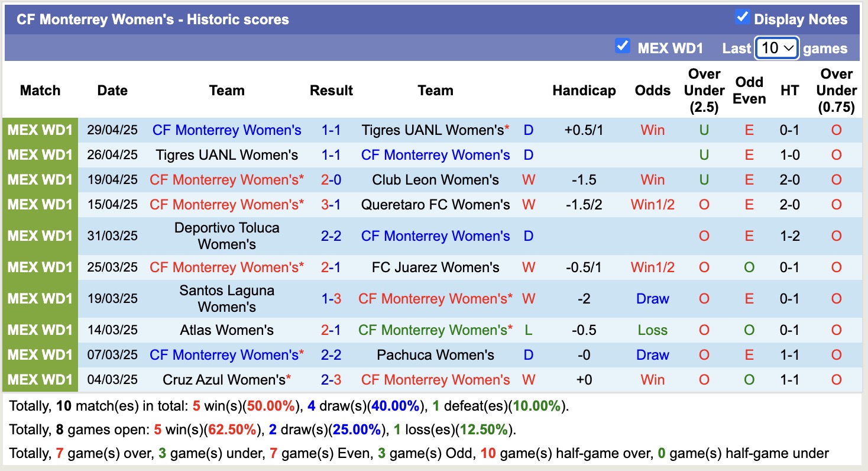Click the Handicap column header
The height and width of the screenshot is (471, 868).
tap(584, 91)
